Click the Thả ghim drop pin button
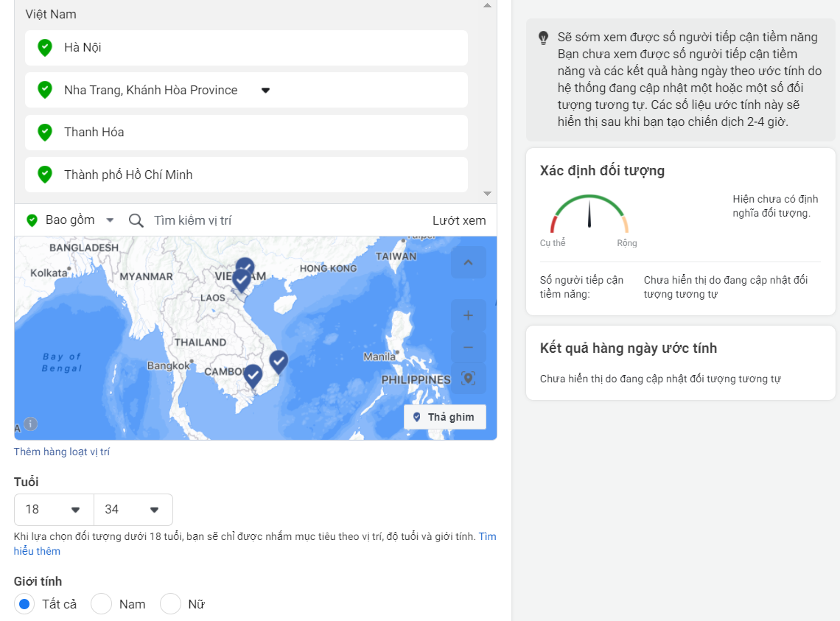The height and width of the screenshot is (621, 840). 444,417
